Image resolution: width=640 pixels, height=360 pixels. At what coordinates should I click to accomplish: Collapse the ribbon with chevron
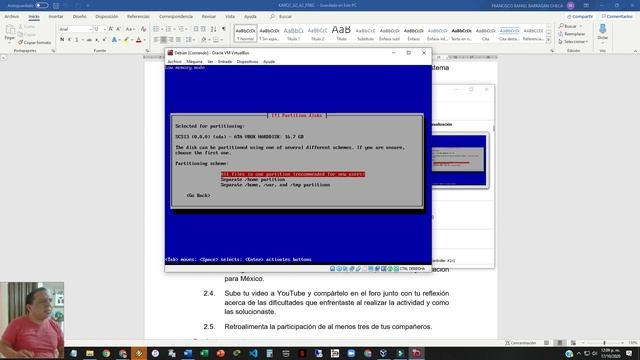click(x=635, y=51)
